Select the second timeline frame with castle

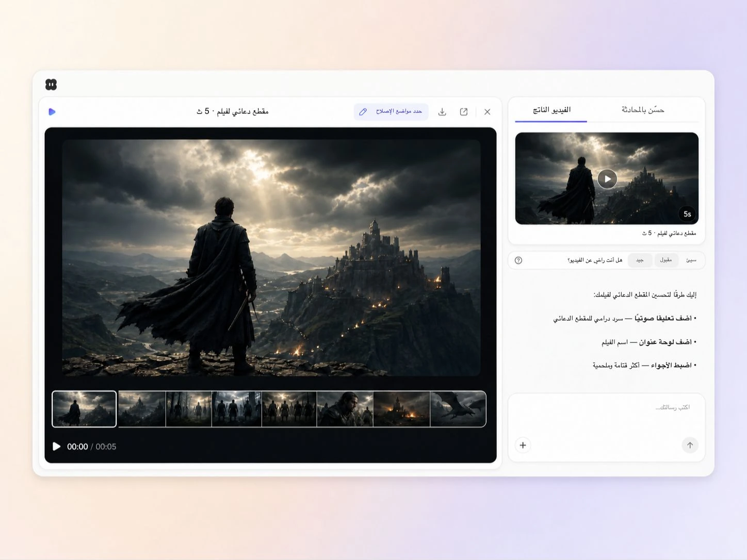(x=142, y=409)
